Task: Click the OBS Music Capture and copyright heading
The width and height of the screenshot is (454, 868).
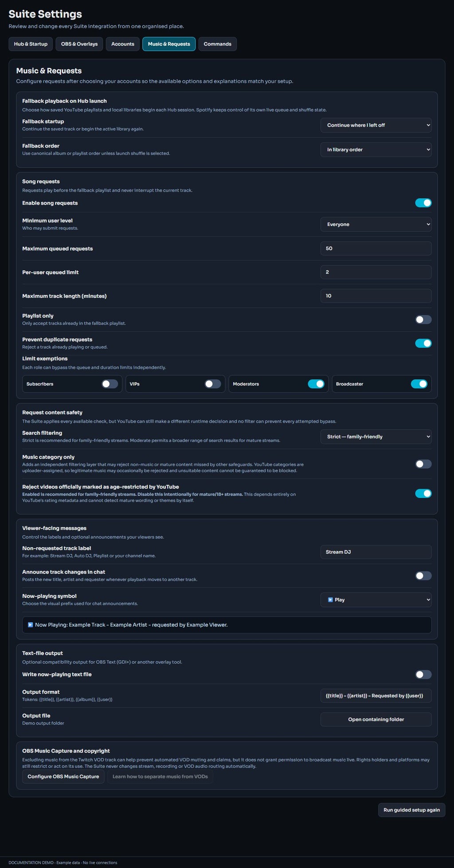Action: pyautogui.click(x=66, y=751)
